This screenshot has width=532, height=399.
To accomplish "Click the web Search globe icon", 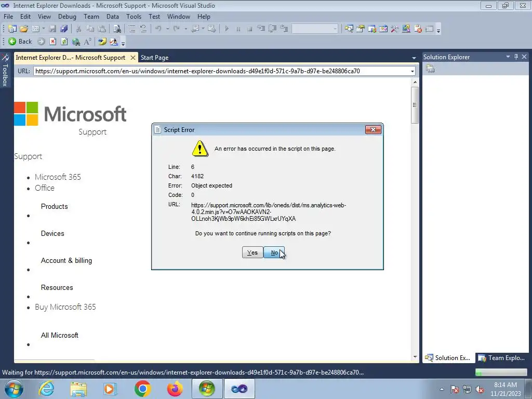I will (x=76, y=42).
